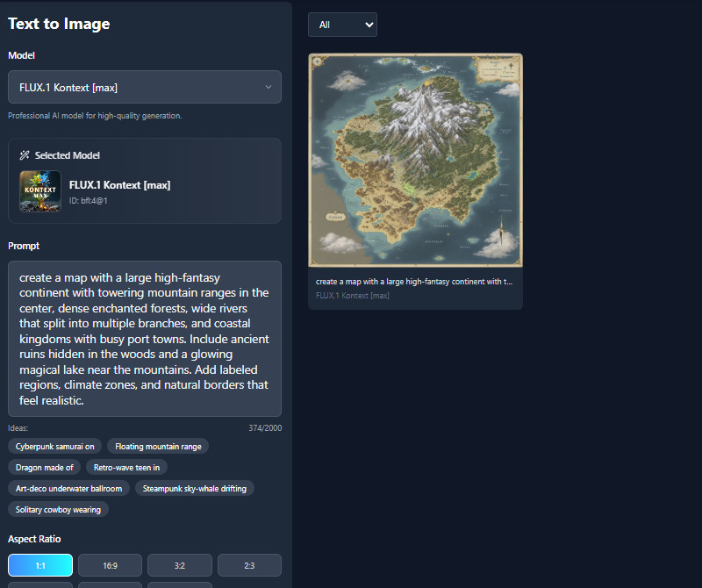The width and height of the screenshot is (702, 588).
Task: Select the 3:2 aspect ratio
Action: [x=180, y=565]
